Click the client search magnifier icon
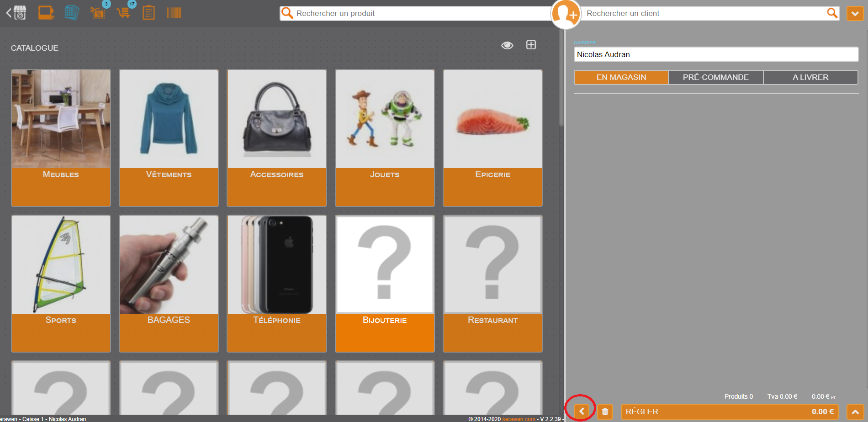Screen dimensions: 868x422 tap(832, 13)
